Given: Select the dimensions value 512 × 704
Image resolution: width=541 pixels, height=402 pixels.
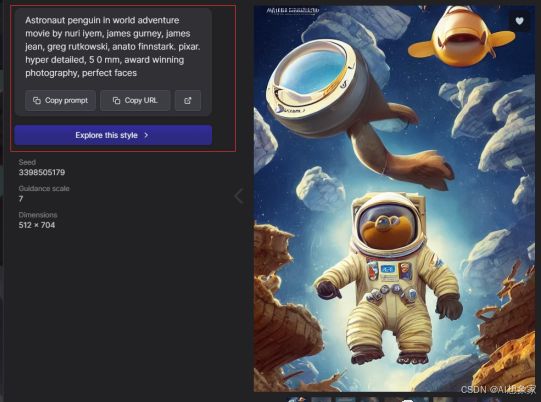Looking at the screenshot, I should [37, 225].
